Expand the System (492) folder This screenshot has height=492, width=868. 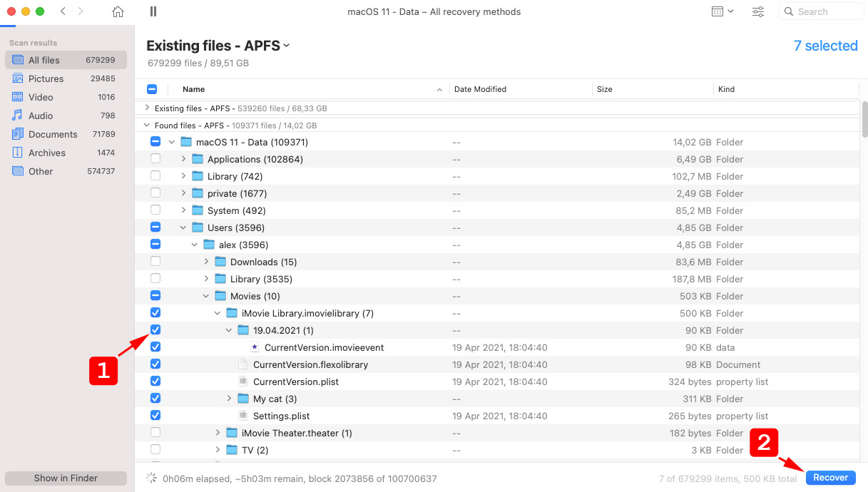click(183, 210)
